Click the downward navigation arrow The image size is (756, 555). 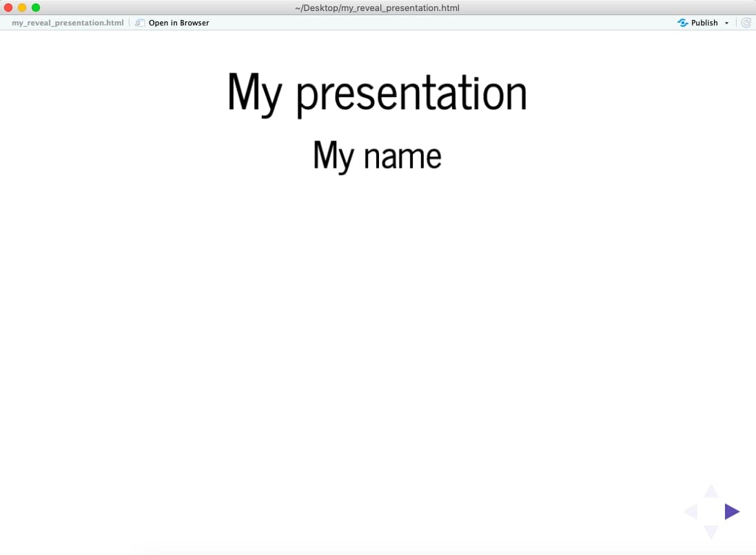pos(711,532)
